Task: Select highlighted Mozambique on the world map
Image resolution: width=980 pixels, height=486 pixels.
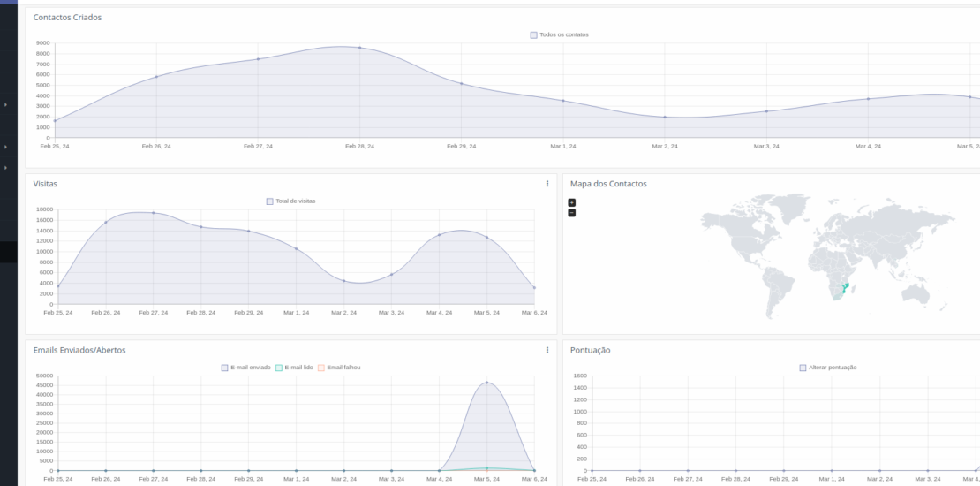Action: [845, 288]
